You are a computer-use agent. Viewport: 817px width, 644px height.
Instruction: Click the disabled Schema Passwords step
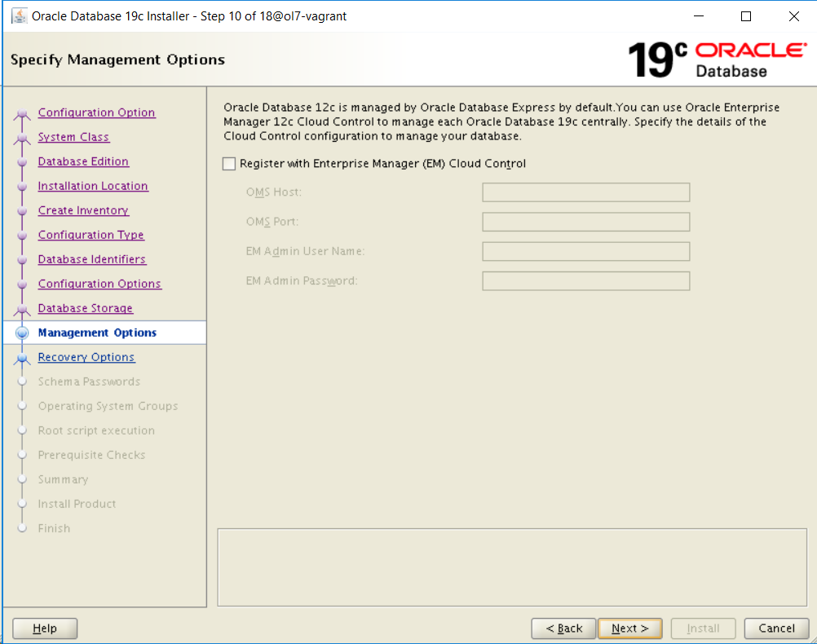coord(89,382)
